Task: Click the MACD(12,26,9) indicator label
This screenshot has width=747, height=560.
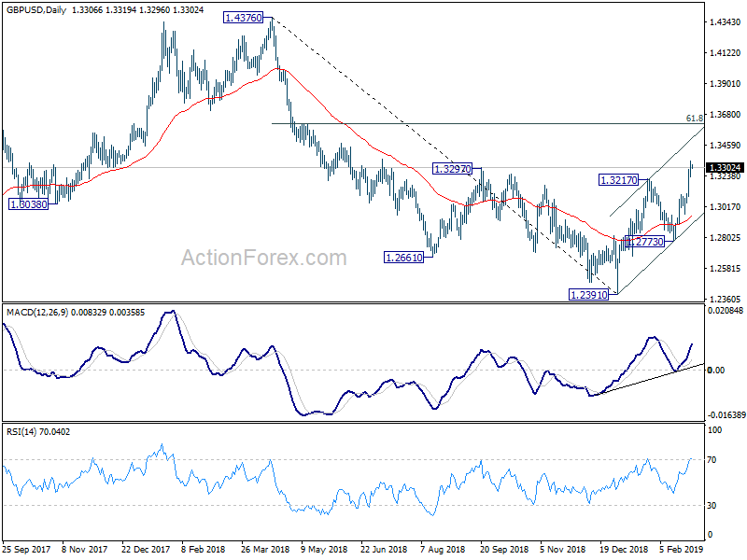Action: coord(37,313)
